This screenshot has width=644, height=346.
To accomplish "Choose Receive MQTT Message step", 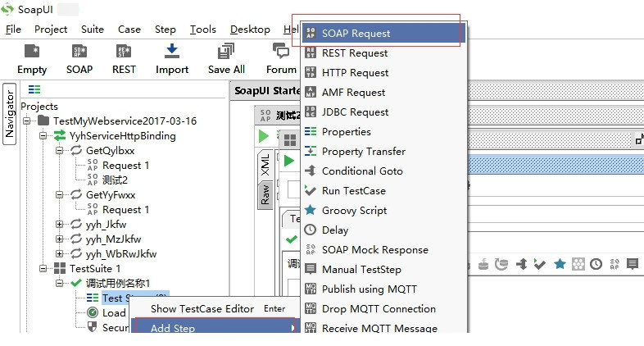I will [383, 327].
